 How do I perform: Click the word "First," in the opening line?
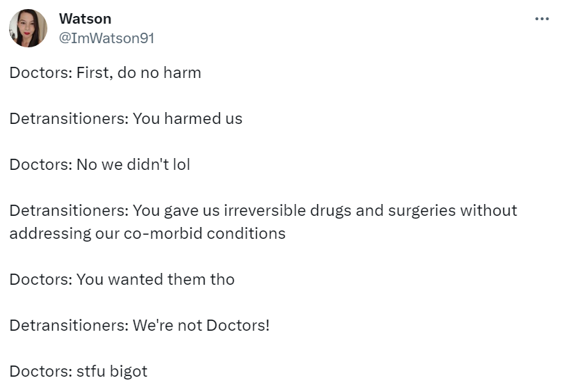click(x=94, y=72)
